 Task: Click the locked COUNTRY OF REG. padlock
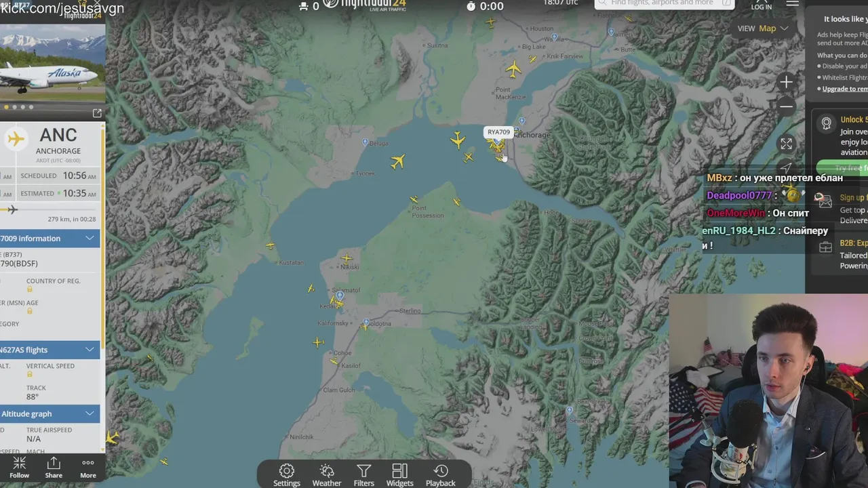(30, 289)
